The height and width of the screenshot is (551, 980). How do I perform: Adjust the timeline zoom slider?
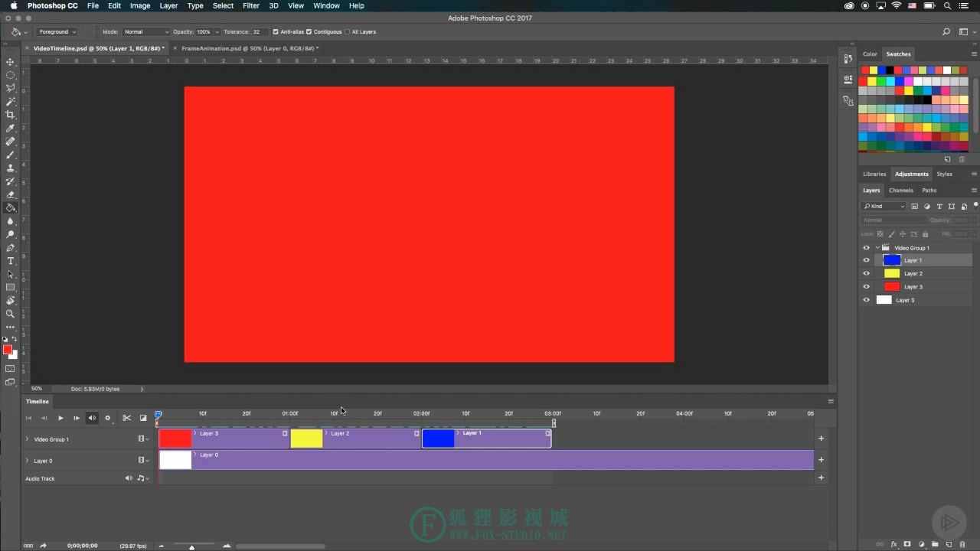click(x=191, y=546)
